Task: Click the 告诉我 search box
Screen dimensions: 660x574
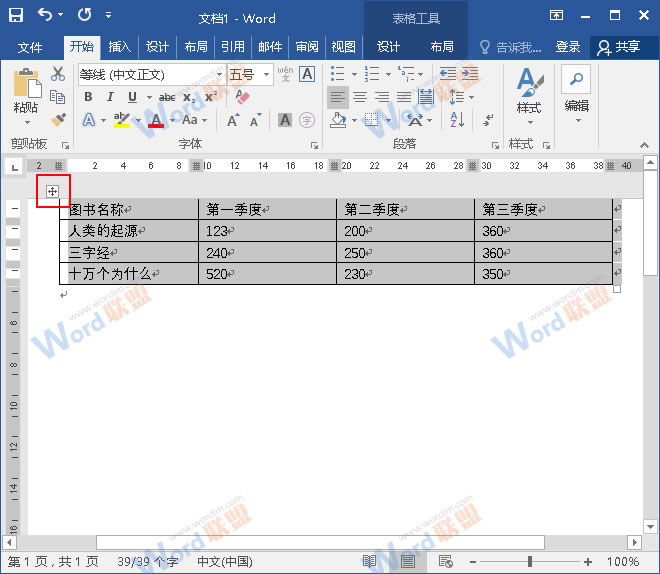Action: pyautogui.click(x=511, y=47)
